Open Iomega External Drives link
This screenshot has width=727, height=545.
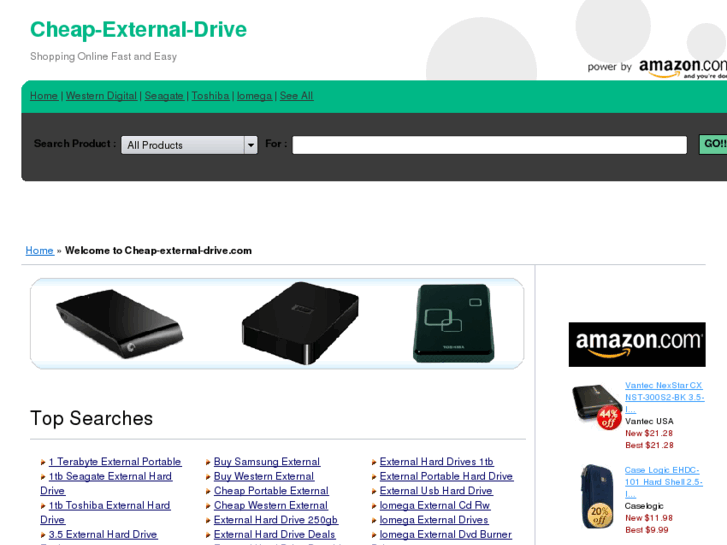[x=434, y=520]
